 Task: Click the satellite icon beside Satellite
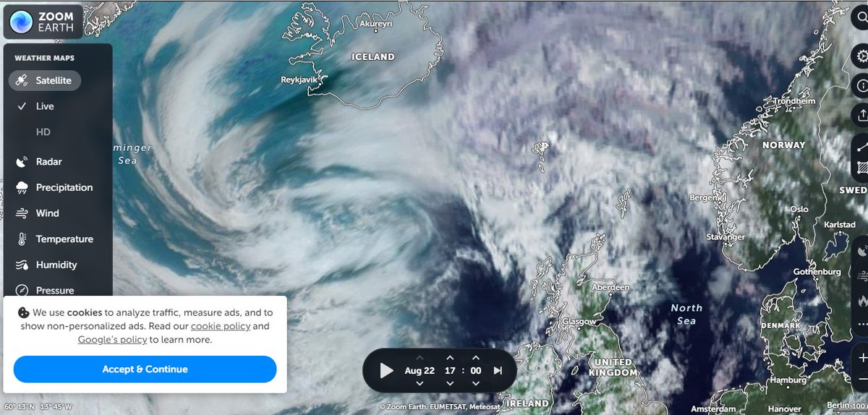click(x=22, y=80)
